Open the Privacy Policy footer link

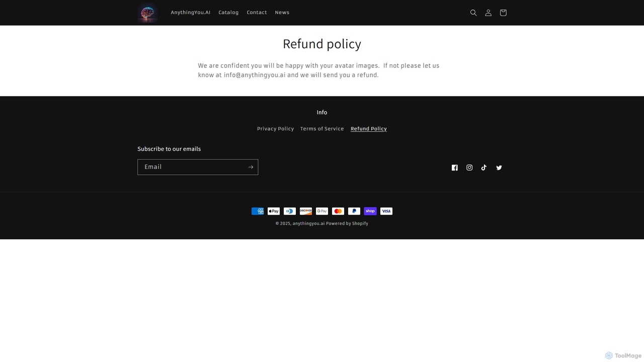pos(275,129)
